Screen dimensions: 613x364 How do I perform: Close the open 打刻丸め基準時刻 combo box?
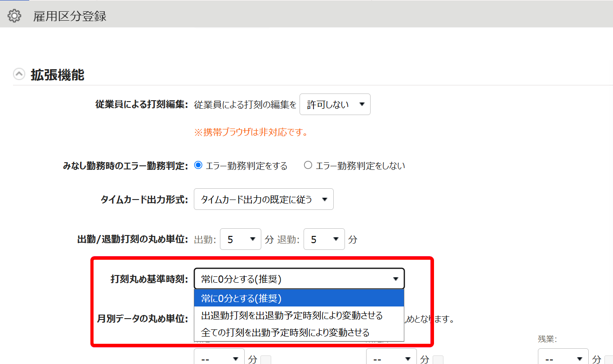(x=299, y=279)
